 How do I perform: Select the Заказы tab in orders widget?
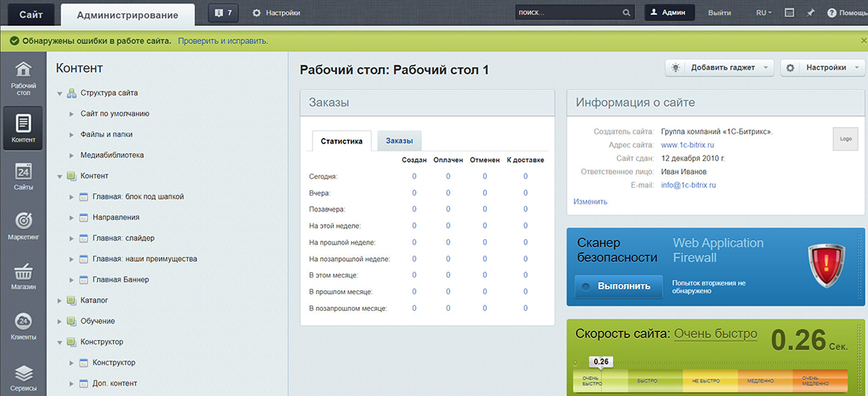pos(399,141)
